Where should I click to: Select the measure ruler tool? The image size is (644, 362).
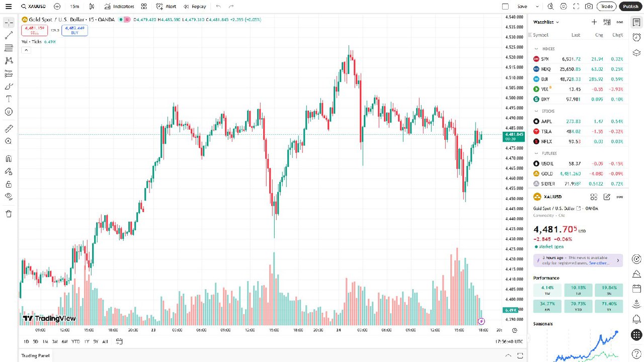[x=8, y=128]
